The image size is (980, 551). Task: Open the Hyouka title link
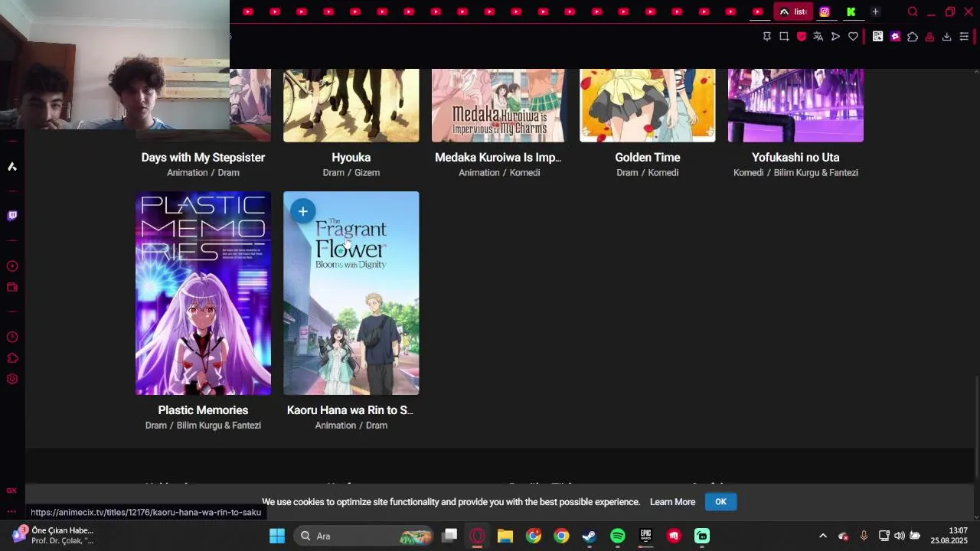pyautogui.click(x=351, y=158)
